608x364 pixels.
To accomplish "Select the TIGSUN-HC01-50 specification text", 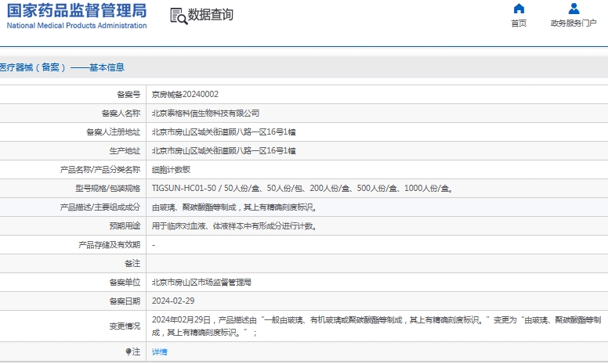I will coord(302,188).
